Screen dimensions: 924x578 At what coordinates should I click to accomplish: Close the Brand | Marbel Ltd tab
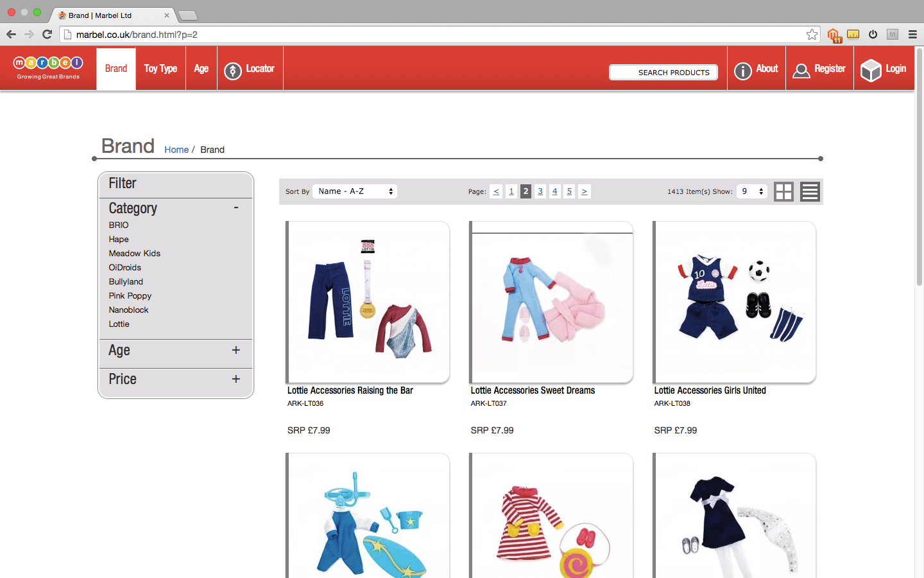point(166,15)
